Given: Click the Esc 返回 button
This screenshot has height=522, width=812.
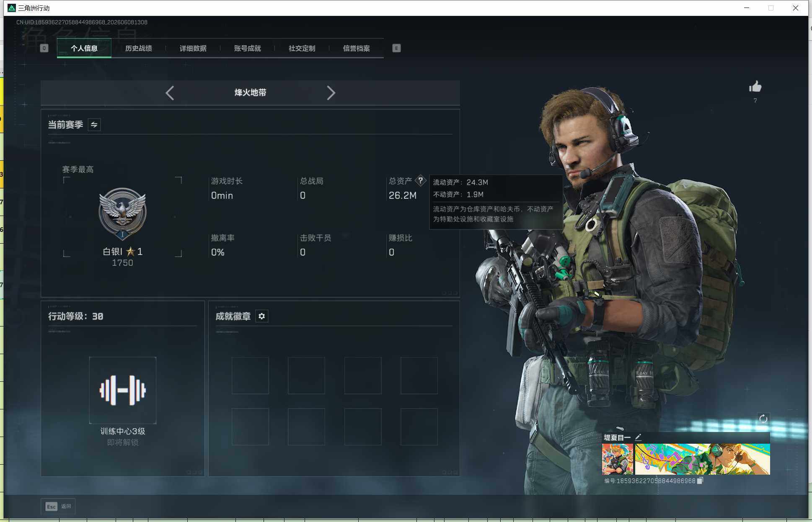Looking at the screenshot, I should [58, 507].
